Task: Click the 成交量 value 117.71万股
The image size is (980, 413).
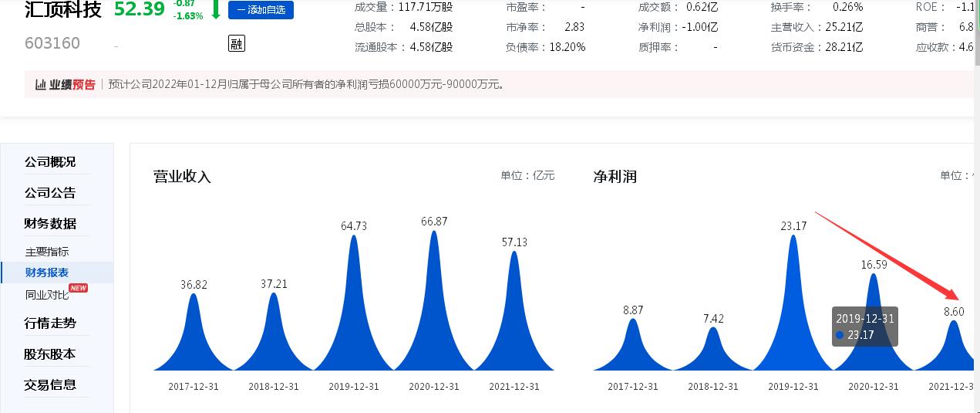Action: click(427, 7)
